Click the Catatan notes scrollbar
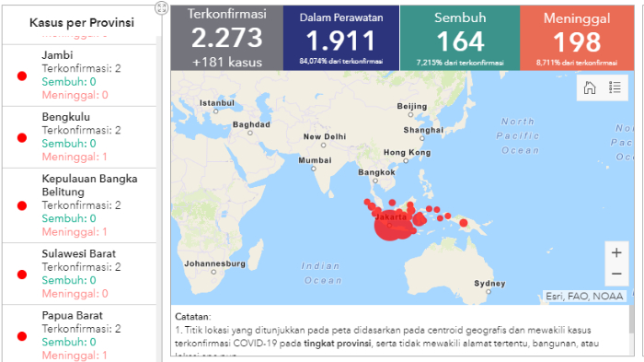The height and width of the screenshot is (362, 644). click(631, 319)
